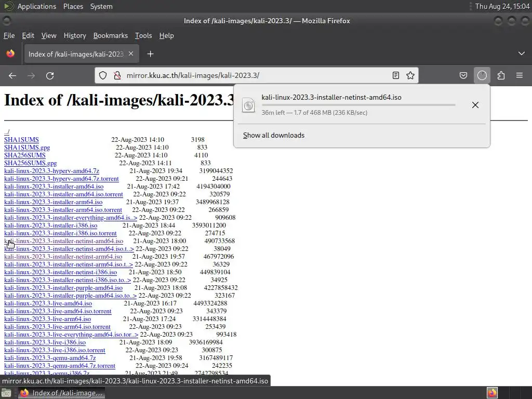The width and height of the screenshot is (532, 399).
Task: Download kali-linux-2023.3-installer-netinst-arm64.iso
Action: tap(63, 257)
